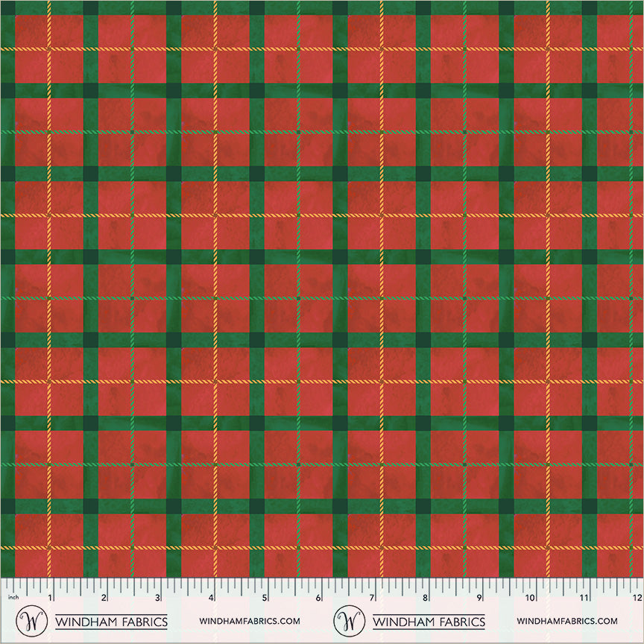Pick the 5 inch ruler marker
The image size is (644, 644).
tap(265, 598)
